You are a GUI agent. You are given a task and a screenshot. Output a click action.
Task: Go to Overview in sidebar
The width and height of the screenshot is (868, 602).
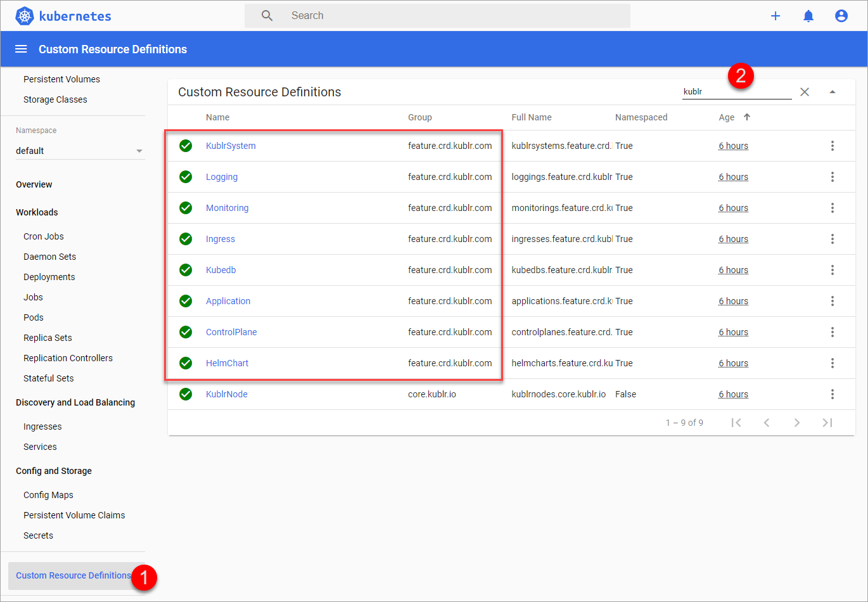34,184
